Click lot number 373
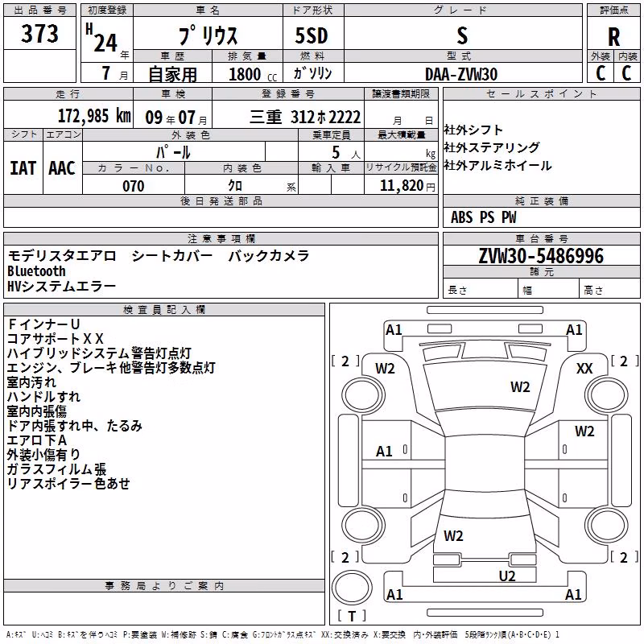The image size is (644, 644). click(x=39, y=33)
